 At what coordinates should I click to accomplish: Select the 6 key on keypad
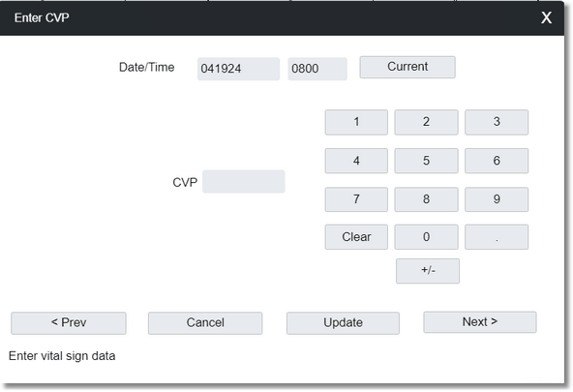coord(497,161)
